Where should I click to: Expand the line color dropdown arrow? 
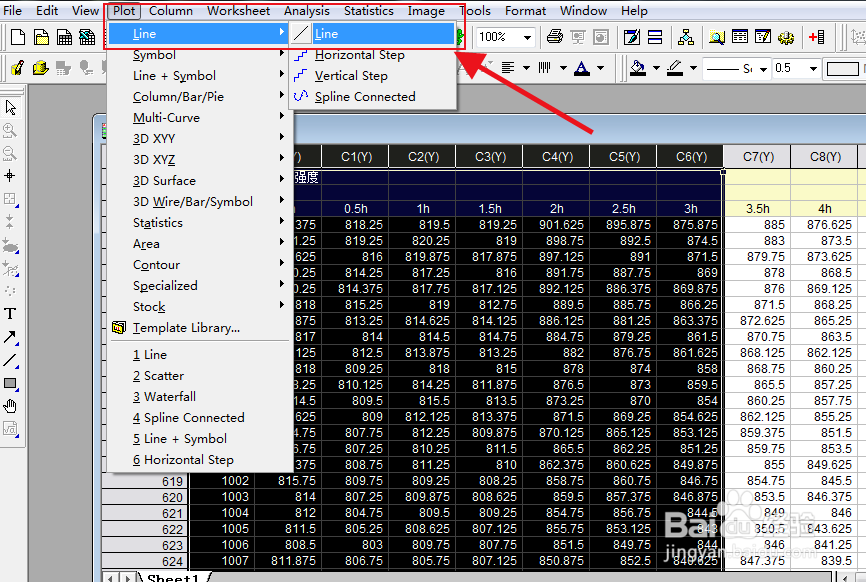pos(693,68)
